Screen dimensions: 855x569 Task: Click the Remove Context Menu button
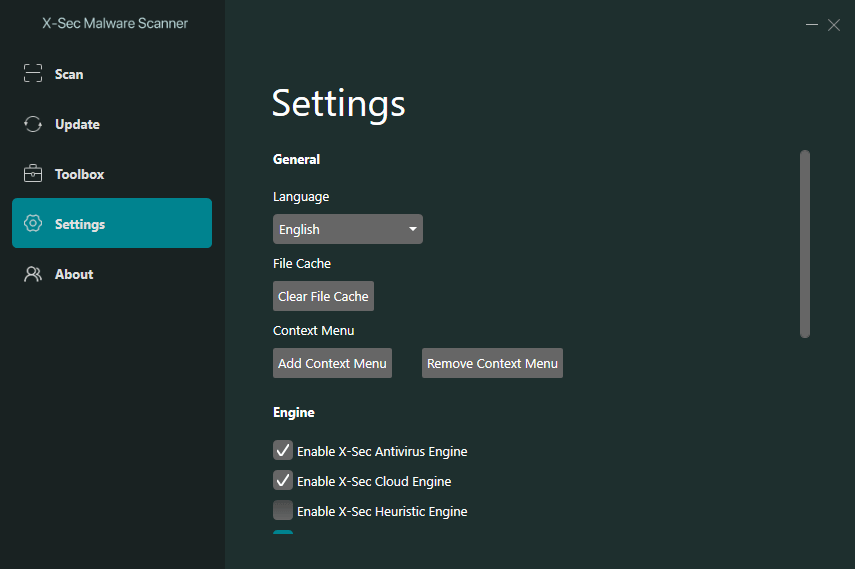click(x=492, y=363)
